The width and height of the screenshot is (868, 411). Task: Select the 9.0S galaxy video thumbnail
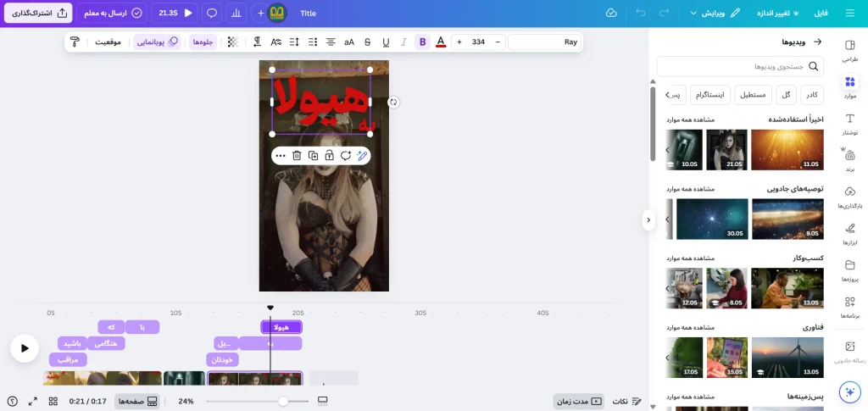click(787, 219)
